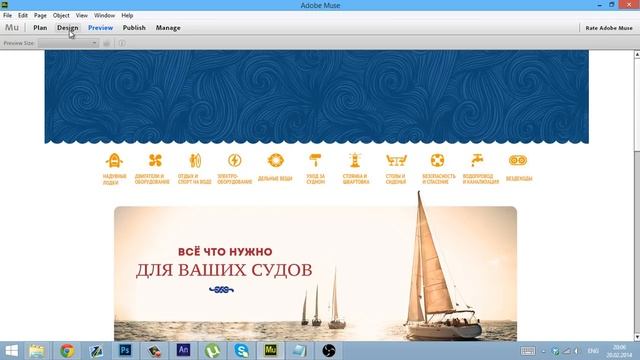Click the scrollbar up arrow

[637, 54]
